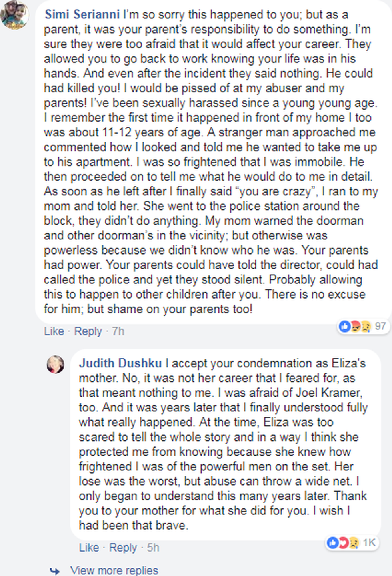Expand the thread with View more replies
392x576 pixels.
[x=114, y=570]
